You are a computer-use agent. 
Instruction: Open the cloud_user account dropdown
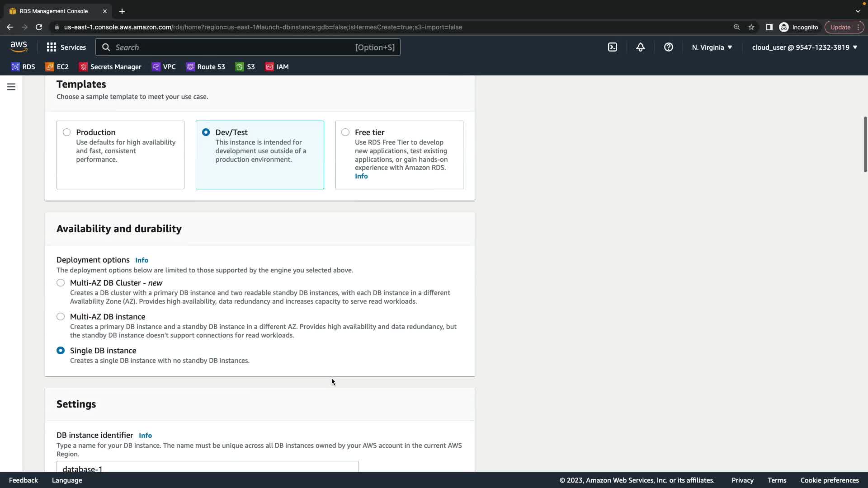pos(804,47)
